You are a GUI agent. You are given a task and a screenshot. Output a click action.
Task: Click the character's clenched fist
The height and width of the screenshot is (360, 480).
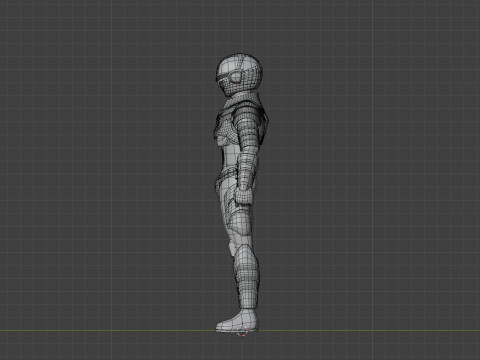point(244,196)
